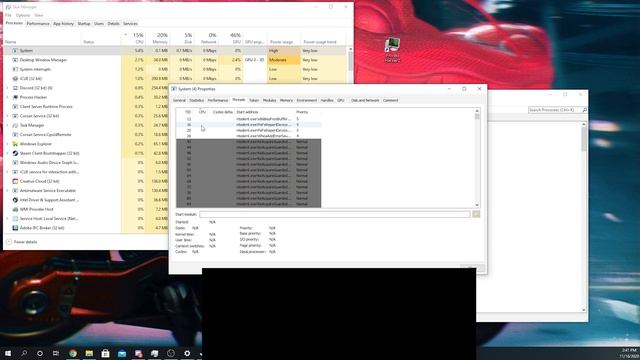Open the File menu in Task Manager
Viewport: 640px width, 360px height.
pyautogui.click(x=8, y=15)
